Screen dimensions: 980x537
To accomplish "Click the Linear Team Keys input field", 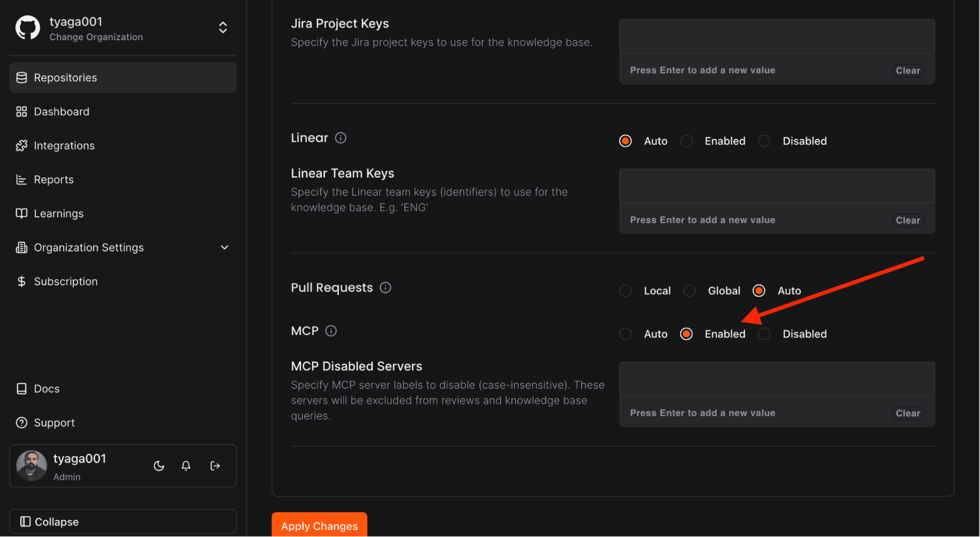I will 777,186.
